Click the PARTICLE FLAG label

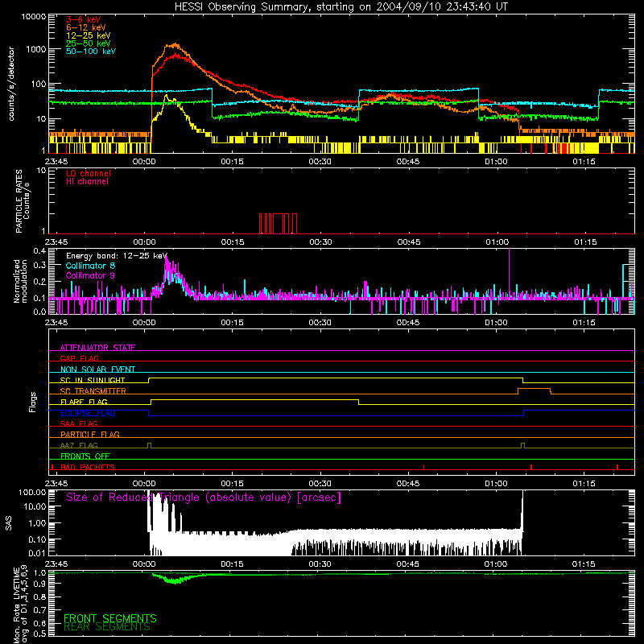[90, 434]
